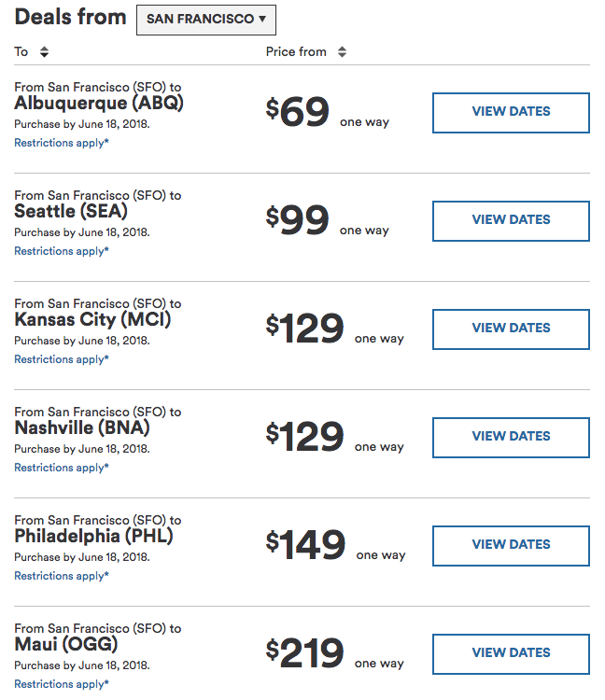Show restrictions for the Maui fare
The width and height of the screenshot is (605, 700).
tap(62, 684)
